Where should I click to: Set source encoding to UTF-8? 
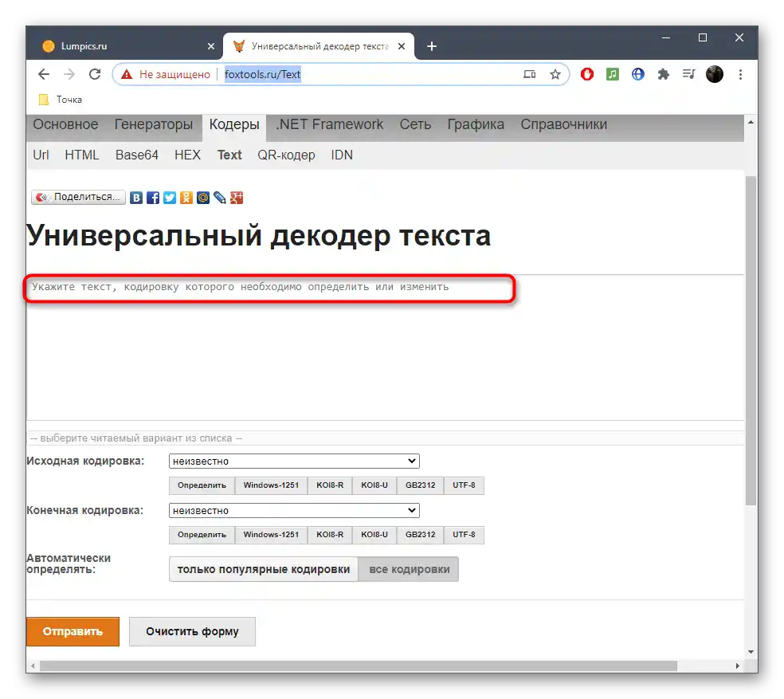[464, 485]
